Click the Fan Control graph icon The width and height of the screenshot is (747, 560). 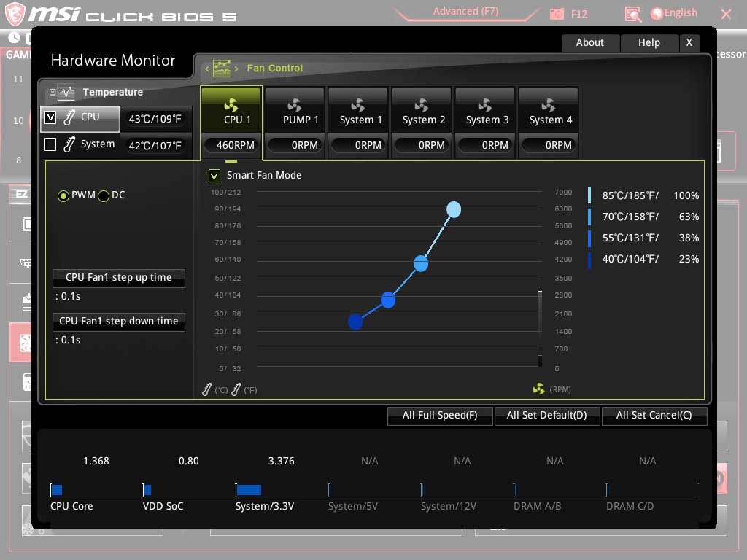pyautogui.click(x=222, y=68)
